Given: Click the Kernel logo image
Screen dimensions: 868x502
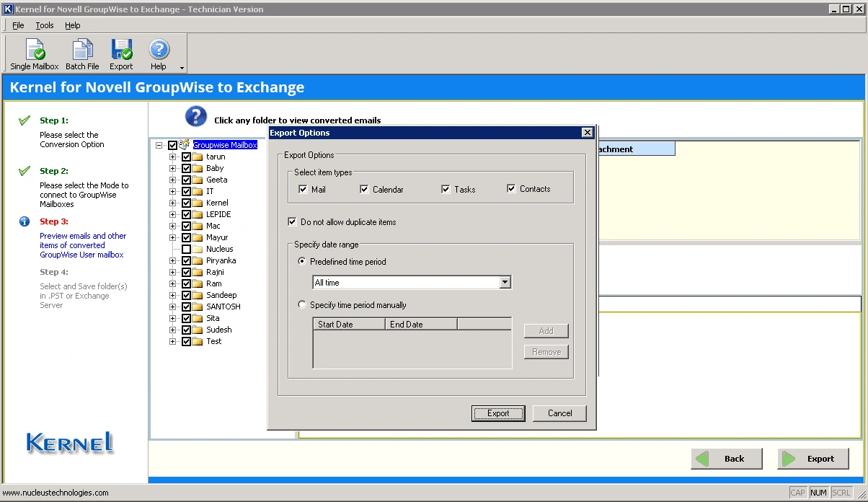Looking at the screenshot, I should point(70,441).
